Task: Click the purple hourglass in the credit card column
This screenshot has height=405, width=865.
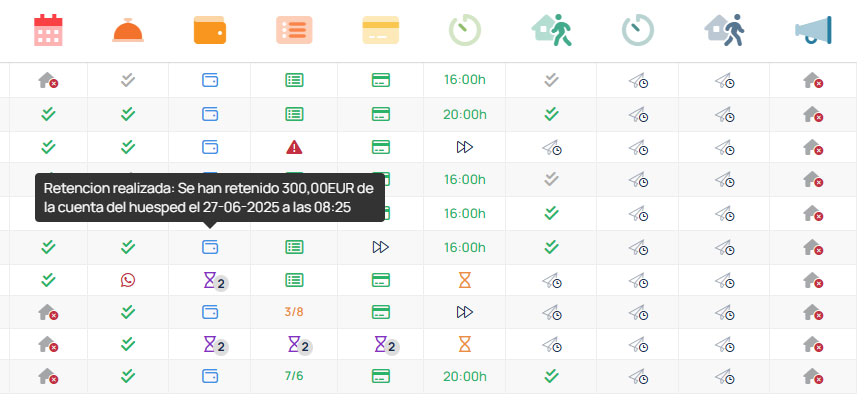Action: click(381, 344)
